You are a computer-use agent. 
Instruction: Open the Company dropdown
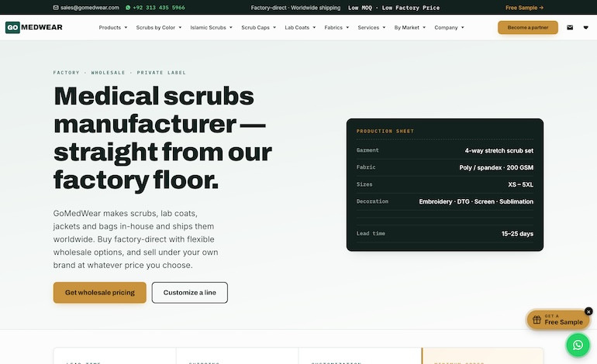(449, 27)
